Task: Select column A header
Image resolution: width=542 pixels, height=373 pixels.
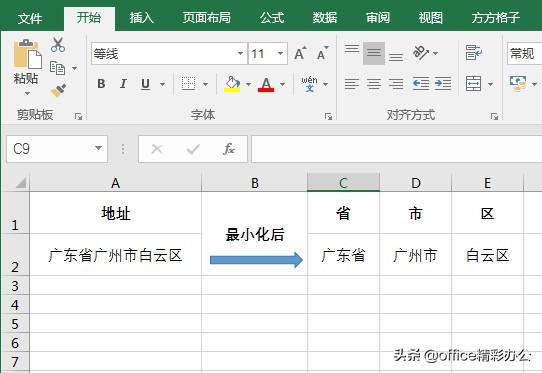Action: (115, 183)
